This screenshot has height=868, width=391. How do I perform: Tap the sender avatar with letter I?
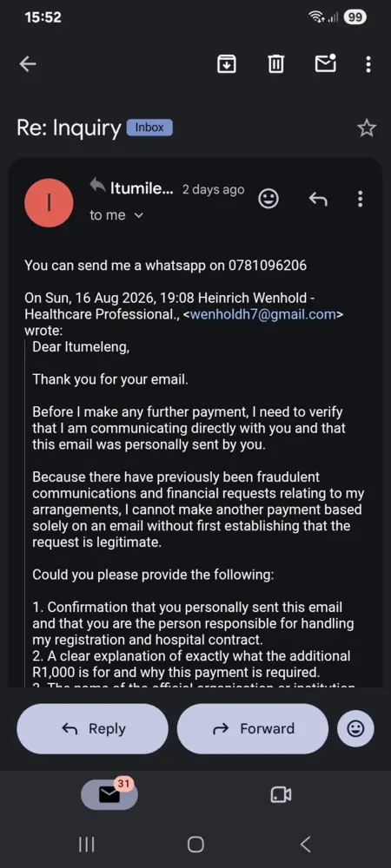(49, 202)
